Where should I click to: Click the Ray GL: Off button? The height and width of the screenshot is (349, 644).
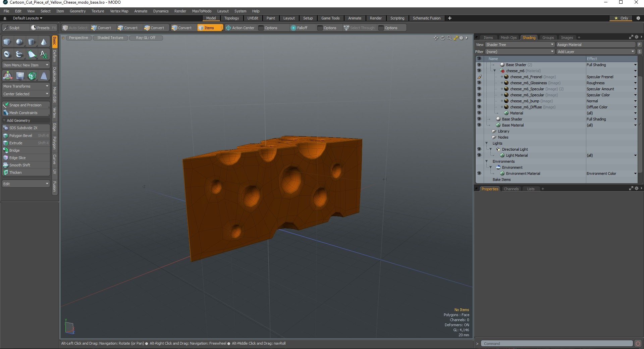146,38
